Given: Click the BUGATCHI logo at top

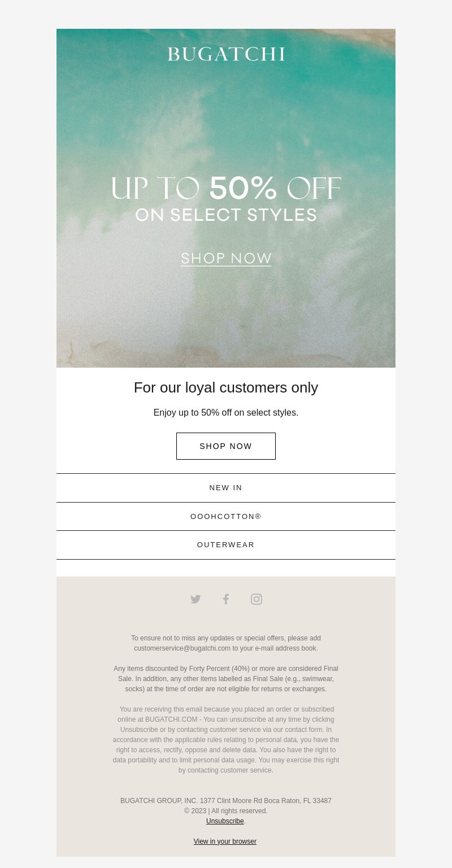Looking at the screenshot, I should pyautogui.click(x=226, y=54).
